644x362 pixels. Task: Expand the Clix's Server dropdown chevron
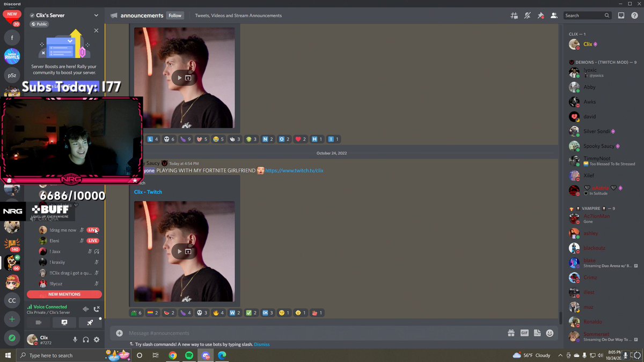click(x=96, y=16)
